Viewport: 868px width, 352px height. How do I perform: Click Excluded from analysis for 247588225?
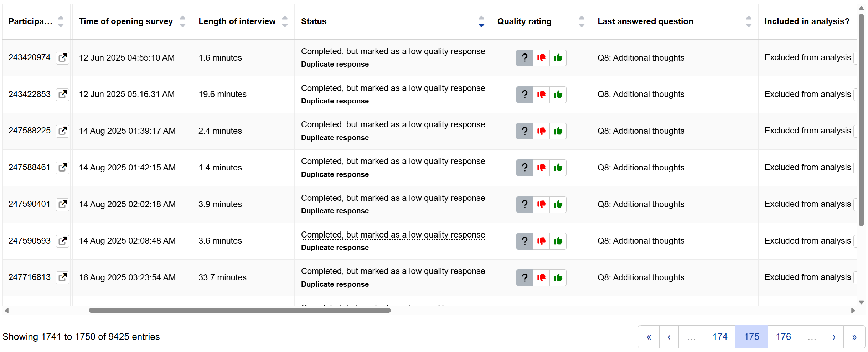click(x=807, y=131)
